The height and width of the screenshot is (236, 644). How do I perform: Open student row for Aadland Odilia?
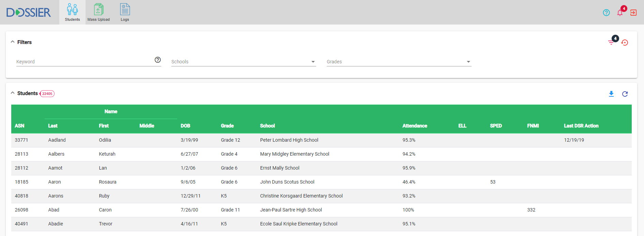pos(57,140)
